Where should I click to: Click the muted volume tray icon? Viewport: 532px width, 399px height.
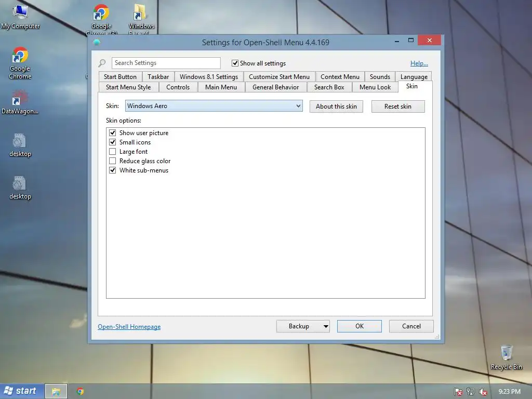click(483, 392)
